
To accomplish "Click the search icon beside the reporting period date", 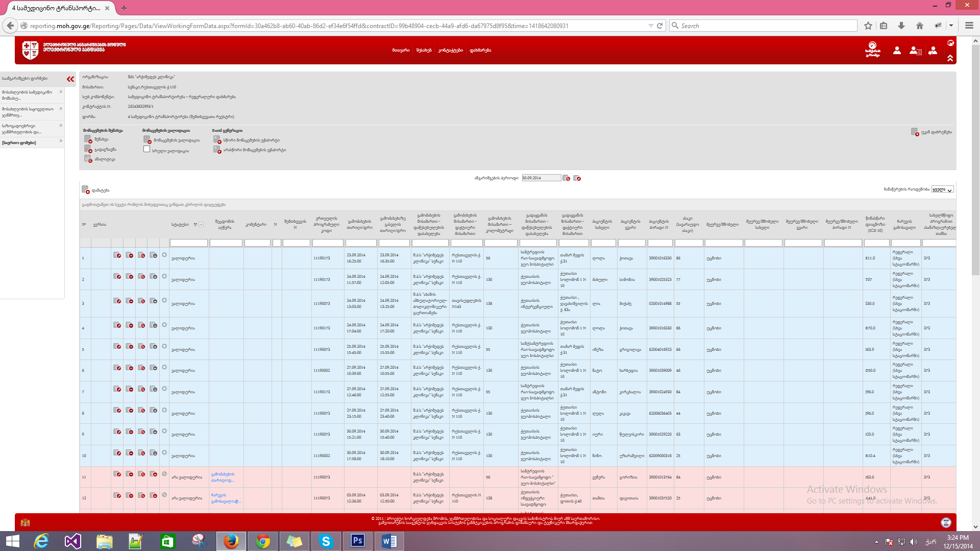I will click(566, 178).
